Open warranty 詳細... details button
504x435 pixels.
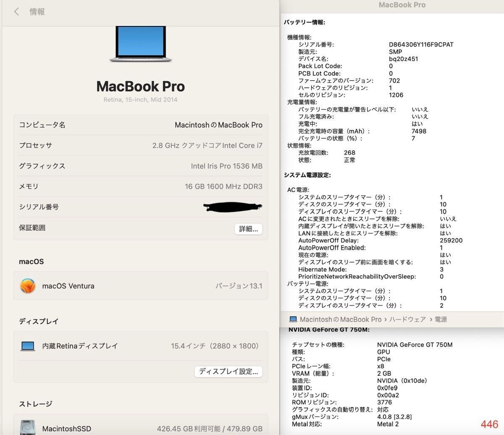click(249, 229)
